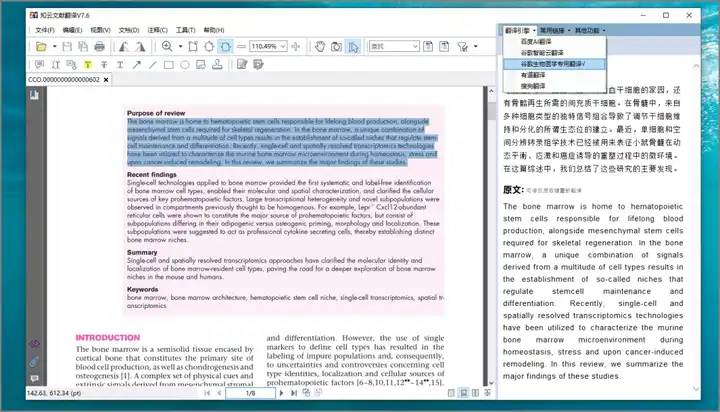The height and width of the screenshot is (412, 720).
Task: Open the 文档(D) menu
Action: point(129,30)
